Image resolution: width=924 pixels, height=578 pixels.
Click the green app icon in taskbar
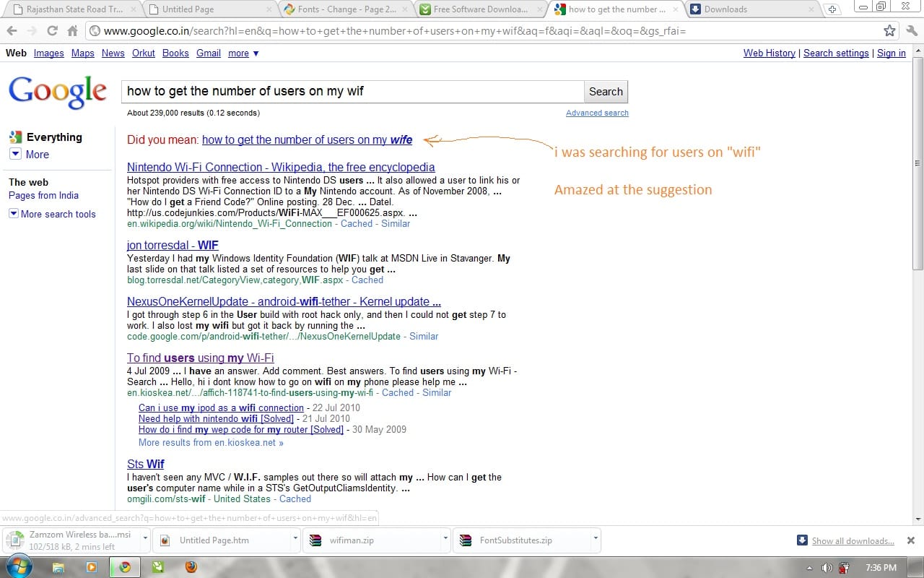[x=158, y=567]
